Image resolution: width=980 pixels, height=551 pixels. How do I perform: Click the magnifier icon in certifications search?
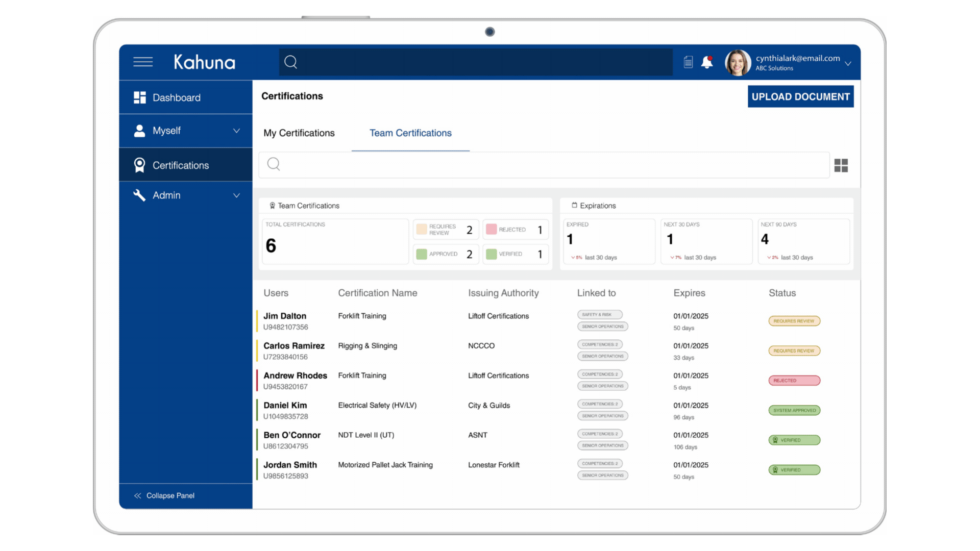[x=274, y=164]
